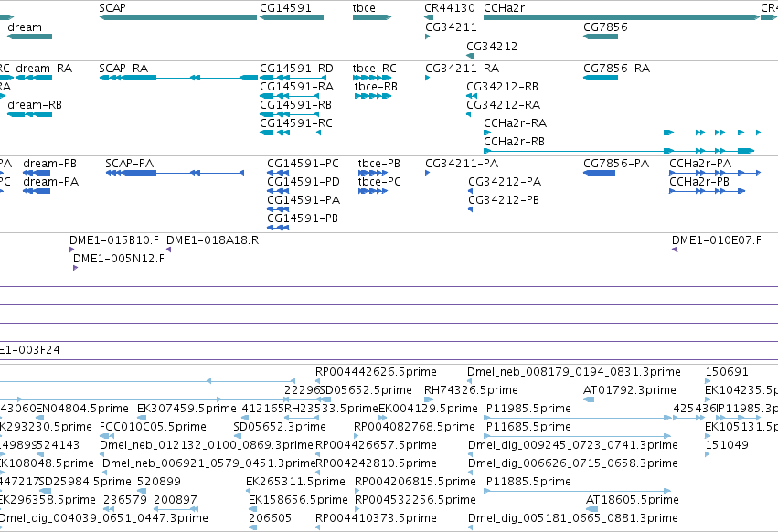Select the CG34212 gene label
Viewport: 778px width, 532px height.
[492, 46]
